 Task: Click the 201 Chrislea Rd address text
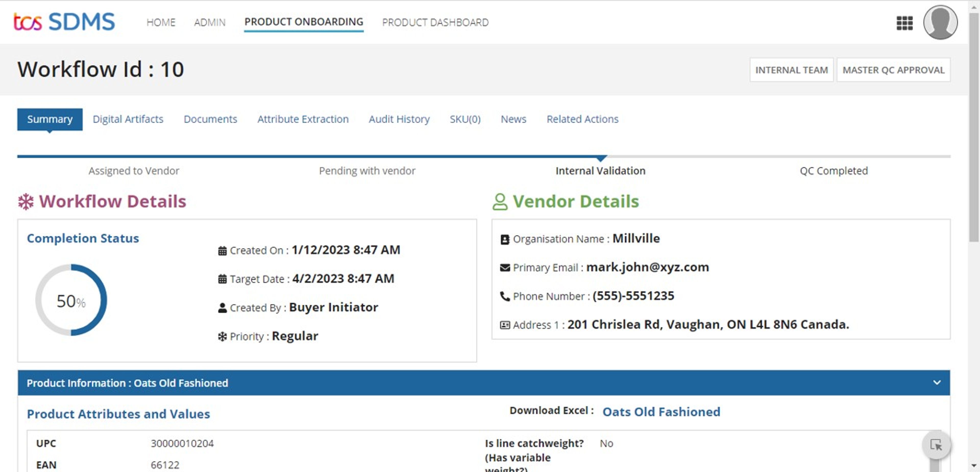point(708,324)
